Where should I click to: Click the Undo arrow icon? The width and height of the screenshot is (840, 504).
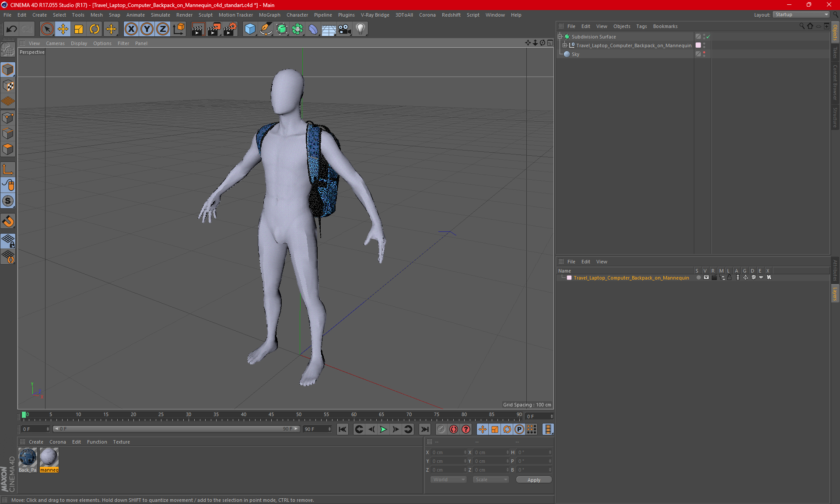pyautogui.click(x=12, y=29)
